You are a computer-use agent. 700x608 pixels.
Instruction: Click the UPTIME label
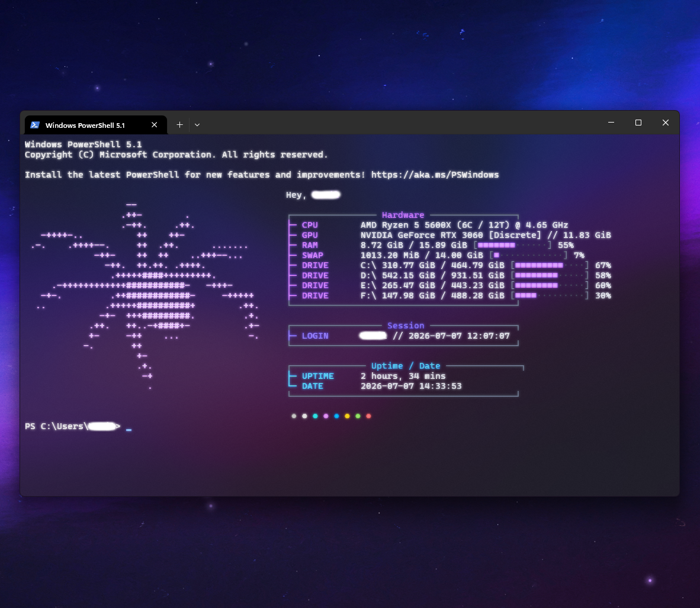pos(318,377)
